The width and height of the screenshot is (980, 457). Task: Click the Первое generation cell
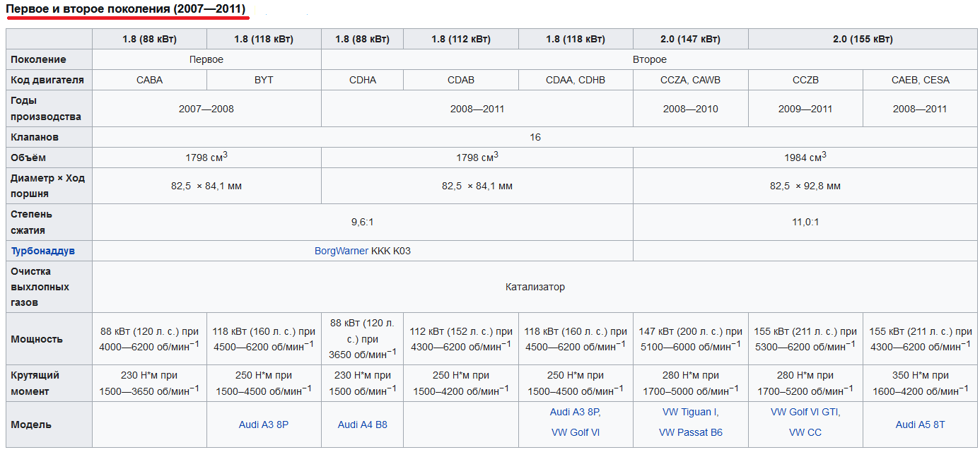point(206,59)
